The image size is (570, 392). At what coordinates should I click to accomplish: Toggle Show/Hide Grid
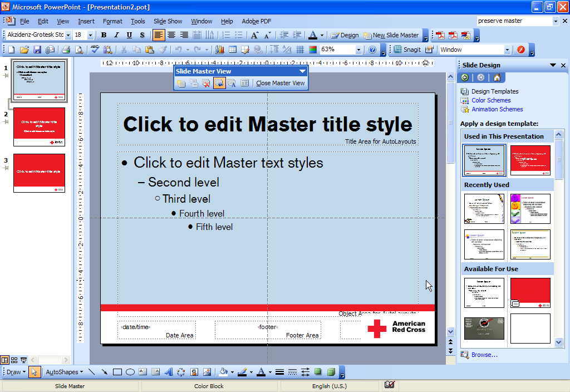[x=300, y=50]
